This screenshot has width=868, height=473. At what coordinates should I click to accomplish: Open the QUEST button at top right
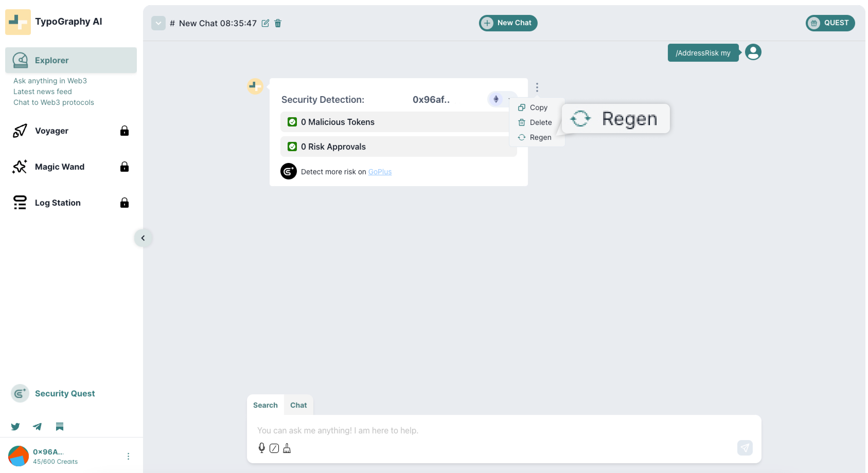pyautogui.click(x=830, y=23)
